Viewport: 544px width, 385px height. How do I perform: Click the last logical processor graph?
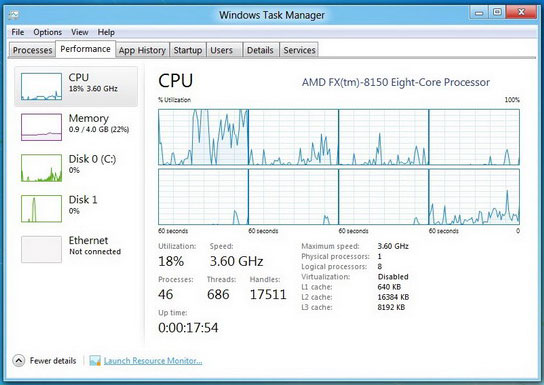pos(474,197)
